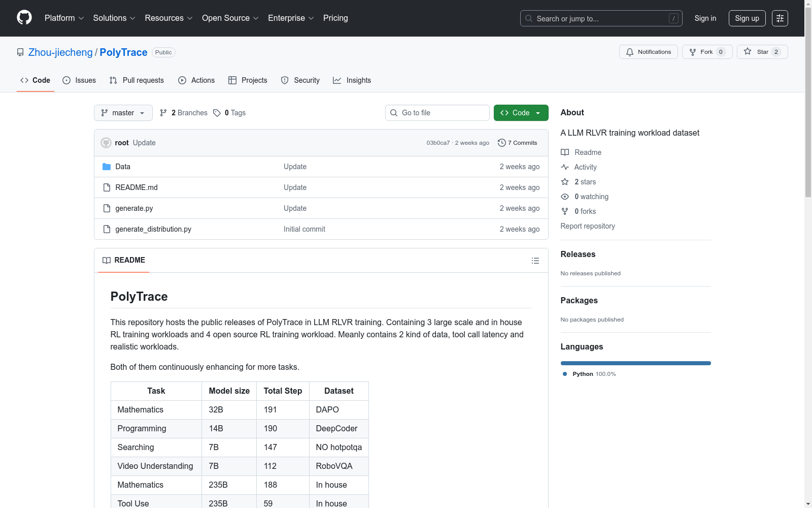Click the watching eye icon
Image resolution: width=812 pixels, height=508 pixels.
[565, 197]
